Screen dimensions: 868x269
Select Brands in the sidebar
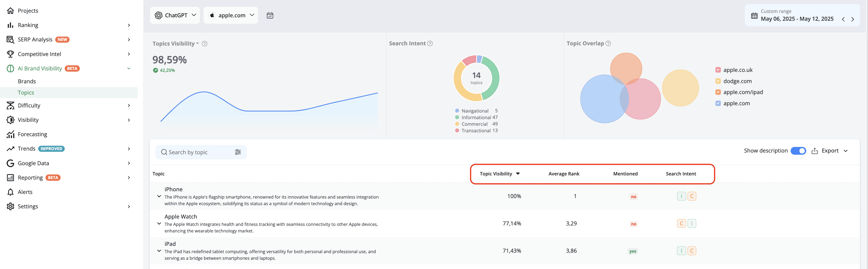tap(27, 81)
